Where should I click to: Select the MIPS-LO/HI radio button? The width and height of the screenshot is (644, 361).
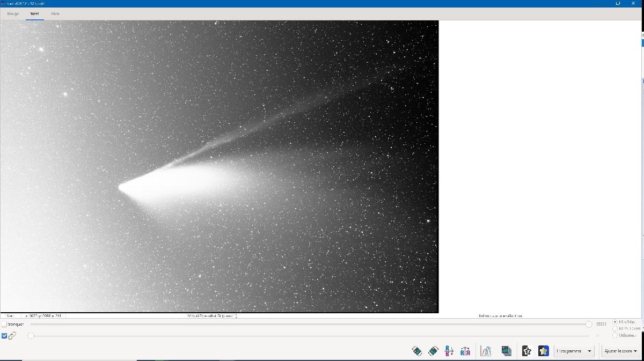click(615, 328)
